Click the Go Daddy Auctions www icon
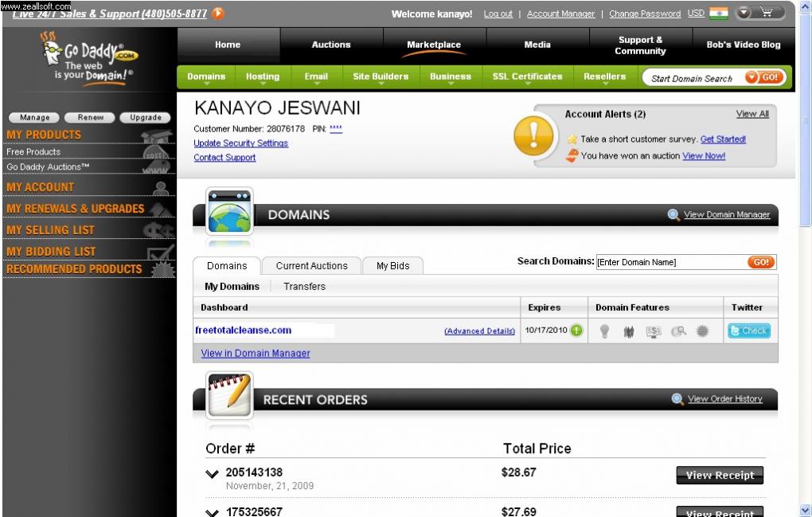Image resolution: width=812 pixels, height=517 pixels. coord(156,166)
